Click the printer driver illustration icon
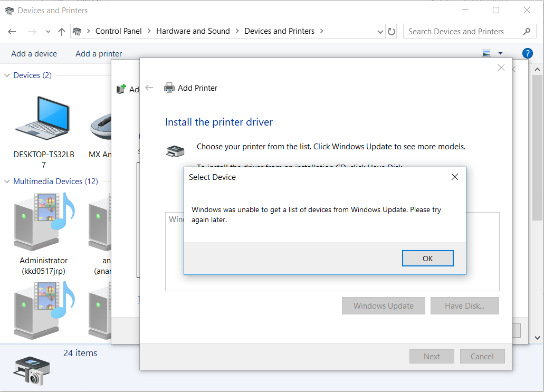544x392 pixels. click(175, 151)
